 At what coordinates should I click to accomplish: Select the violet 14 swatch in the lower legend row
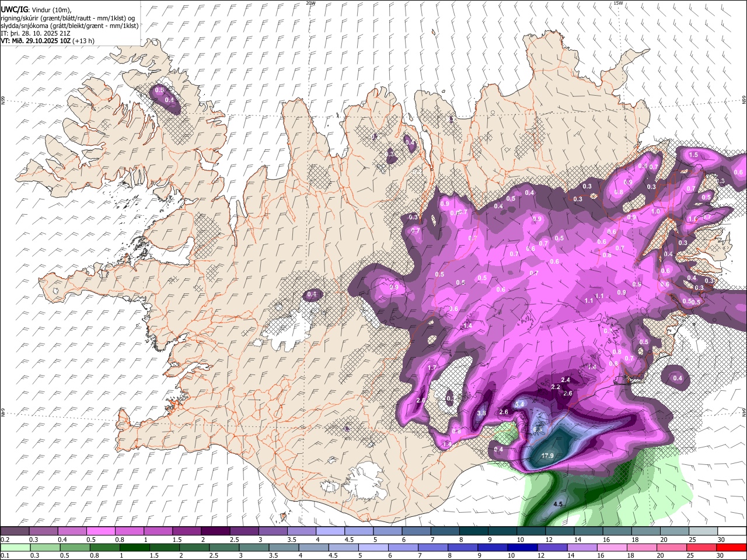[x=581, y=547]
